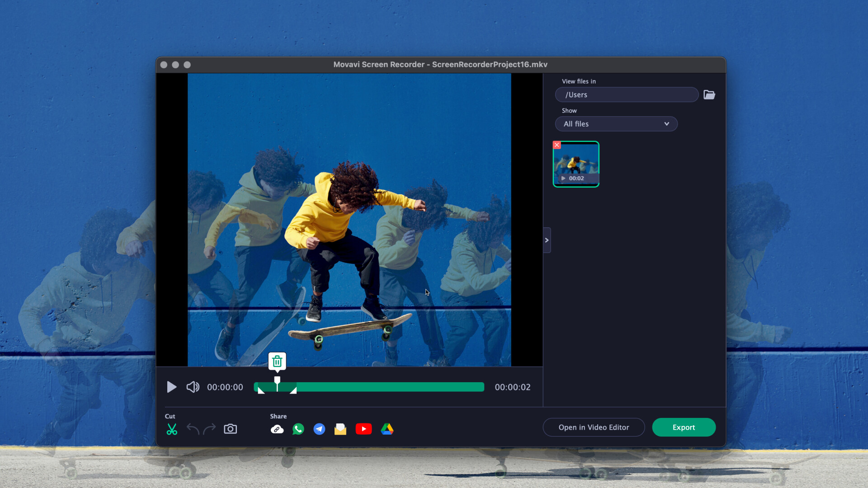This screenshot has height=488, width=868.
Task: Send the recording by email
Action: (340, 429)
